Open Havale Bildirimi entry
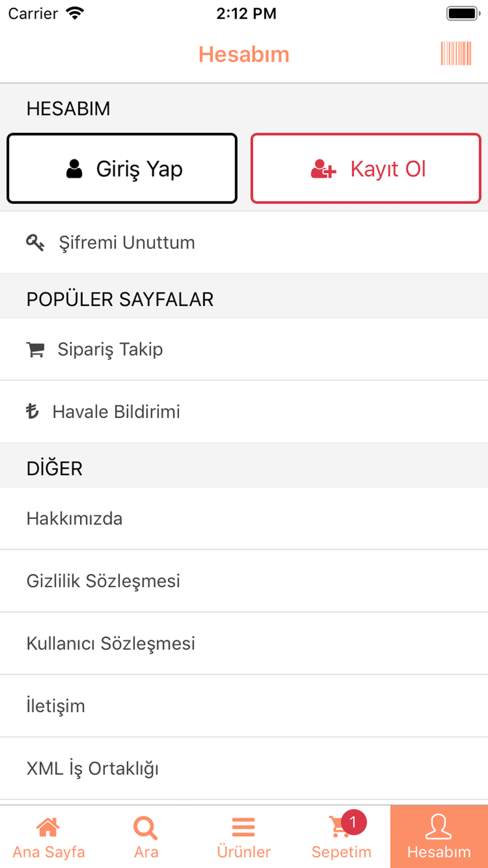Viewport: 488px width, 868px height. (x=244, y=412)
